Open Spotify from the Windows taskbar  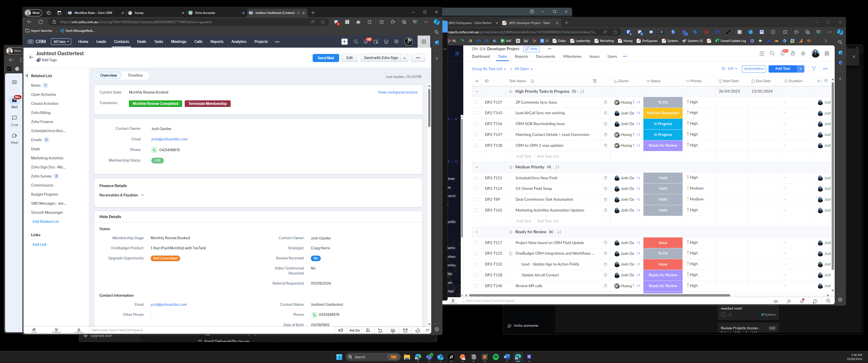tap(495, 357)
